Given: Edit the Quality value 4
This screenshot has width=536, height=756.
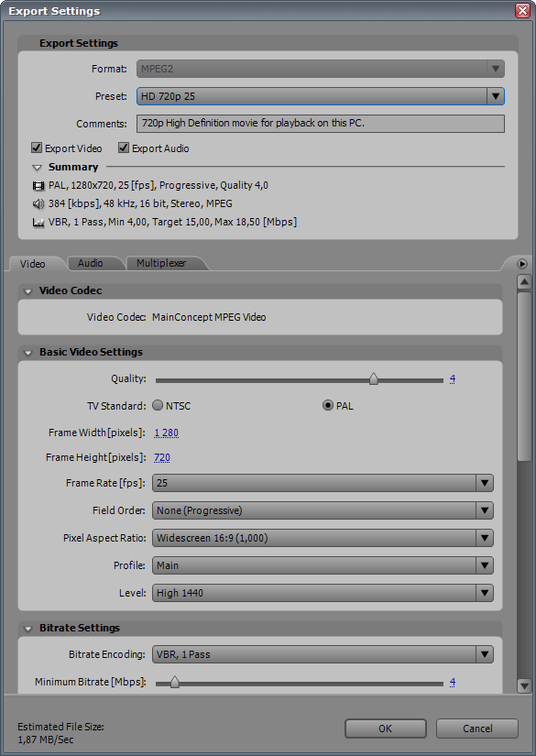Looking at the screenshot, I should [452, 379].
